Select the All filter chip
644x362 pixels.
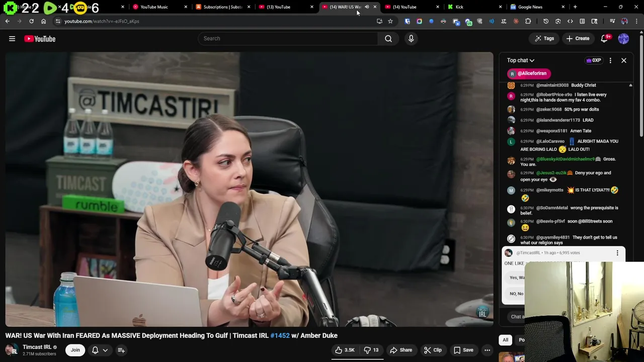505,340
